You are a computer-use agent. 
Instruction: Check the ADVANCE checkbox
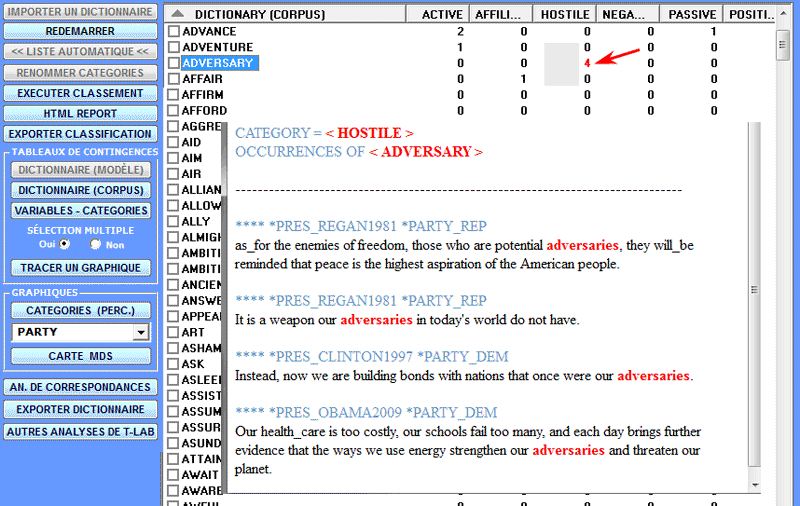[174, 31]
